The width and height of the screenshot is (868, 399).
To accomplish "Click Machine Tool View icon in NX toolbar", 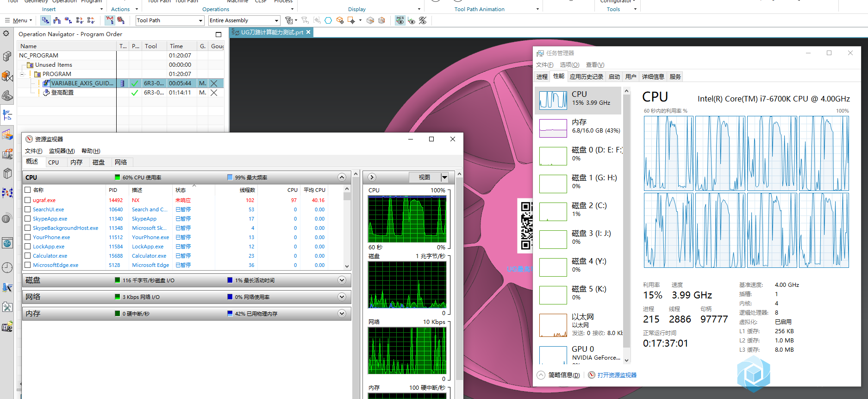I will point(57,20).
